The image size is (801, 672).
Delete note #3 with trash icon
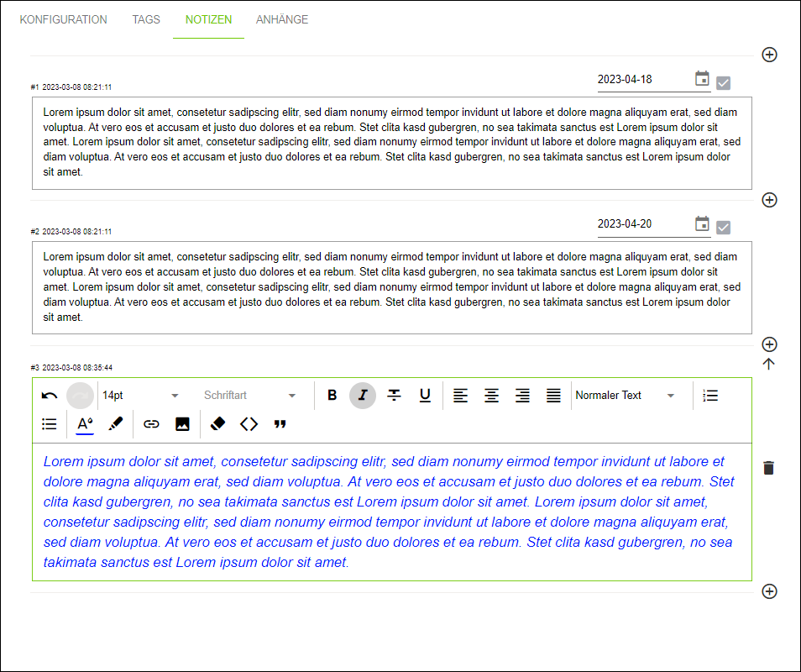[769, 468]
